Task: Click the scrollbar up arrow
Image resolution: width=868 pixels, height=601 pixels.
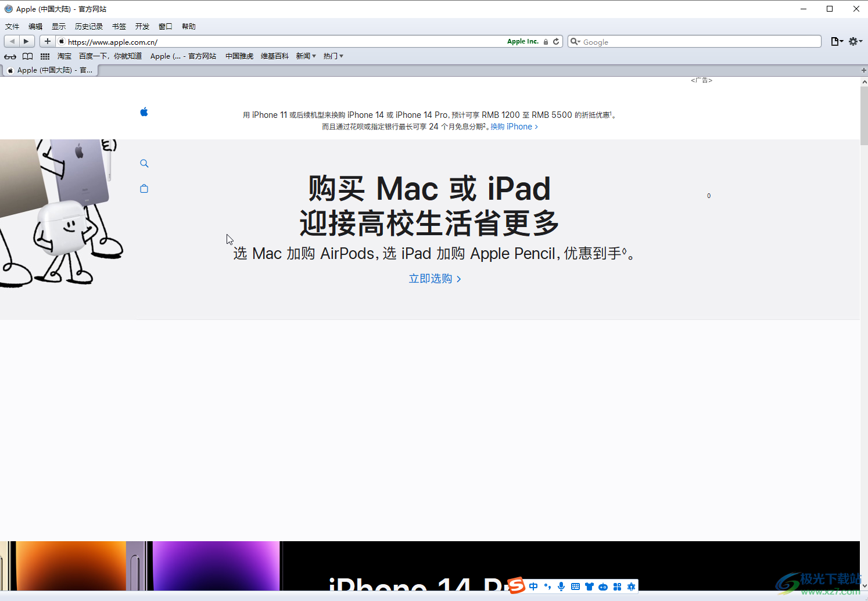Action: tap(864, 82)
